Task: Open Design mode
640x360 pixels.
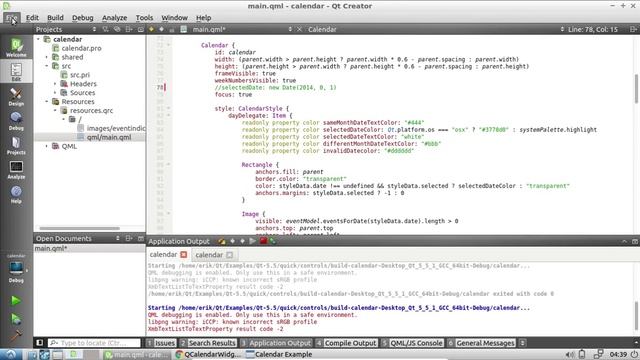Action: click(x=16, y=96)
